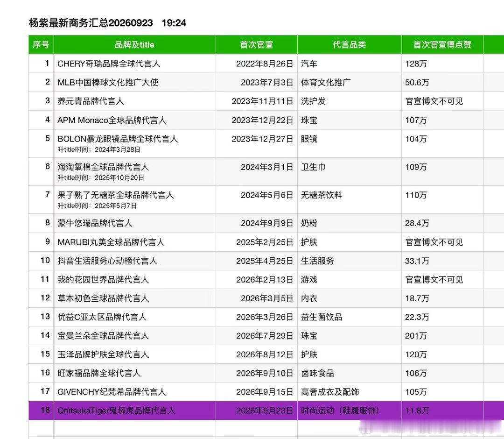Image resolution: width=504 pixels, height=439 pixels.
Task: Click the date 2023年7月3日
Action: [267, 82]
